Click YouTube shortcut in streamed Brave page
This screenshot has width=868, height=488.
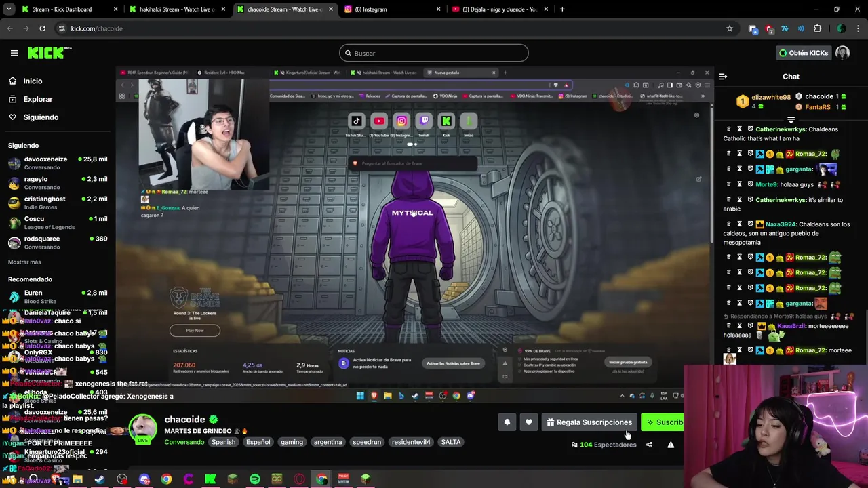click(x=379, y=121)
